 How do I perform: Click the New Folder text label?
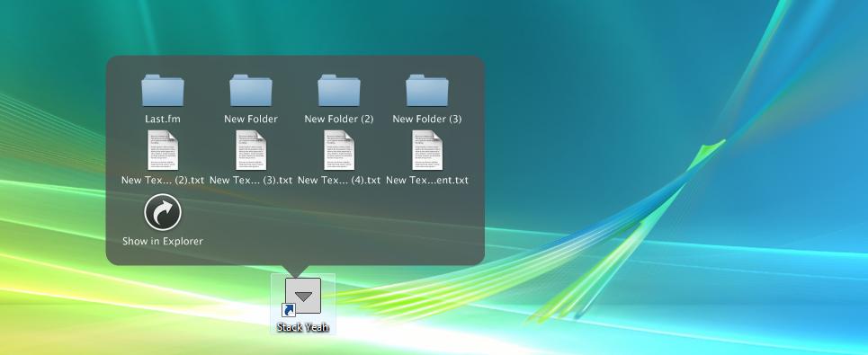tap(251, 119)
